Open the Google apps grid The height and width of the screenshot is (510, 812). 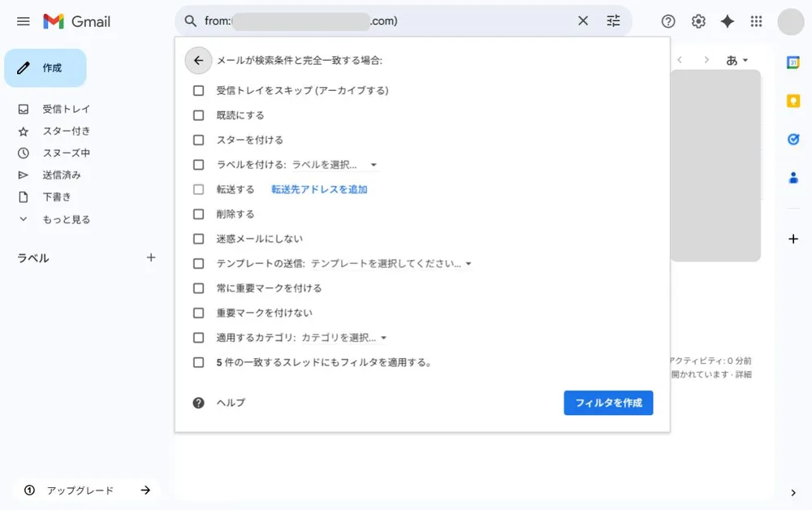(756, 21)
